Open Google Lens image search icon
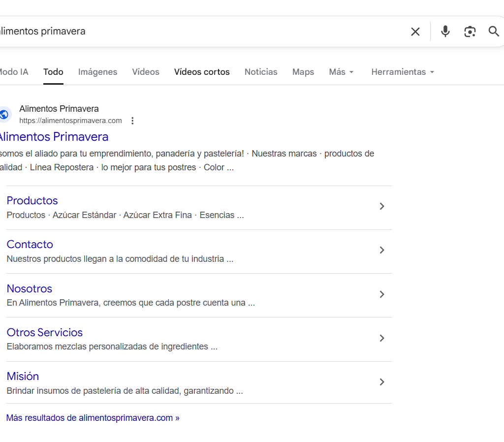This screenshot has height=442, width=504. [470, 32]
